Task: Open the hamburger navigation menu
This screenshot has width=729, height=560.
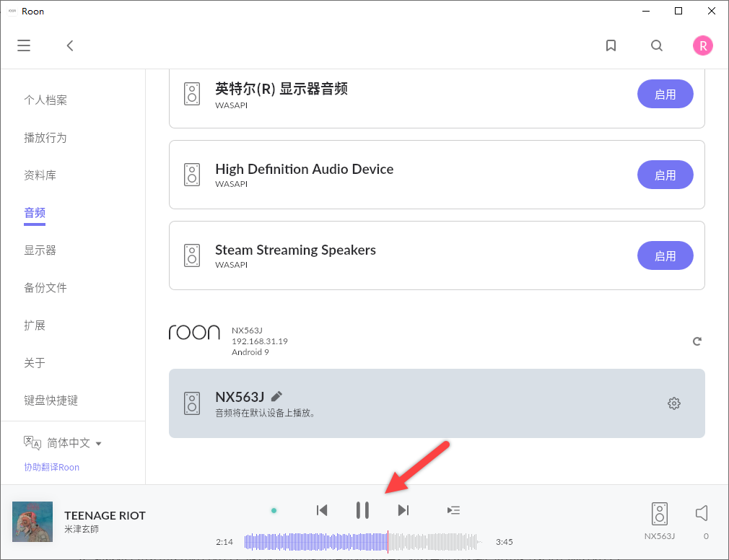Action: (x=24, y=45)
